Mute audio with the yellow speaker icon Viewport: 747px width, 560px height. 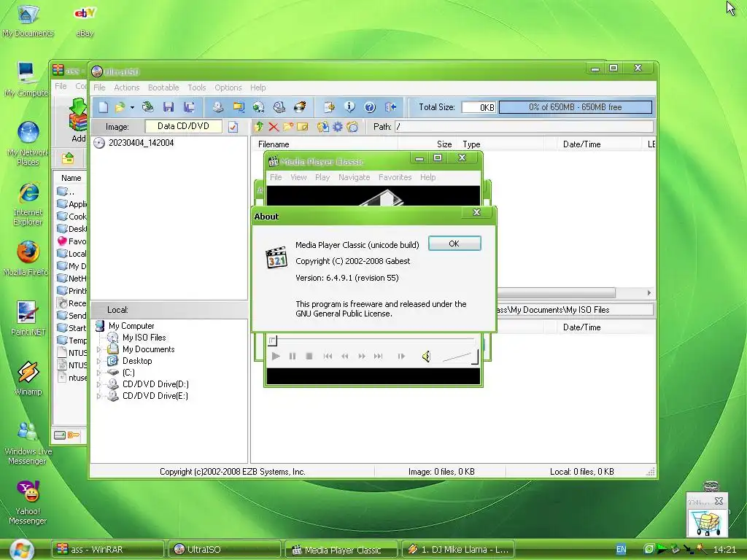pyautogui.click(x=426, y=356)
